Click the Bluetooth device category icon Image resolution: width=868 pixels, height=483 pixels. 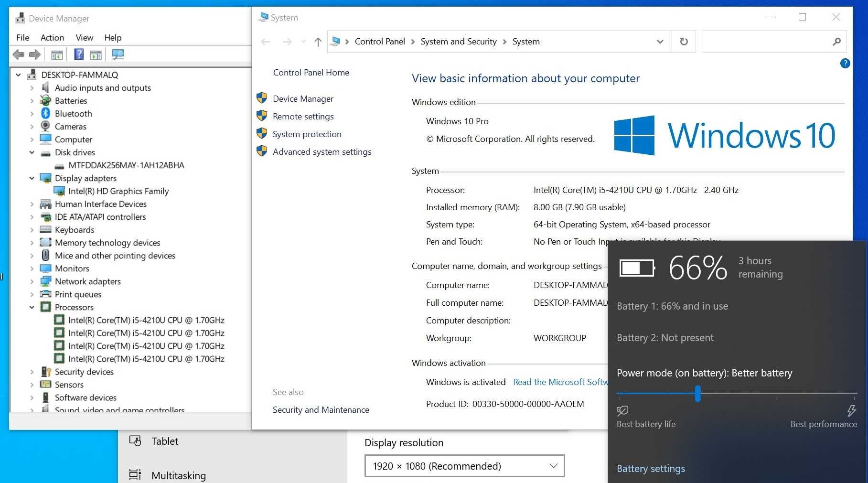point(45,113)
